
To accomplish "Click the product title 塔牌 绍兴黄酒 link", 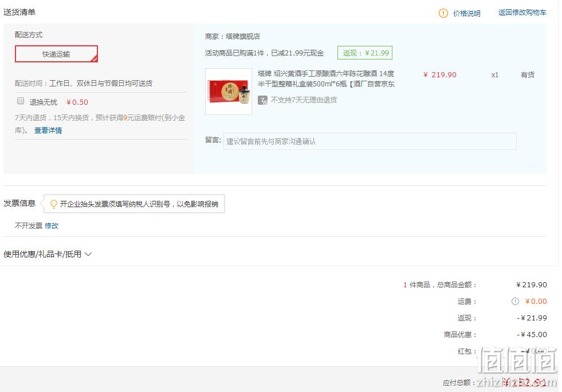I will click(326, 79).
